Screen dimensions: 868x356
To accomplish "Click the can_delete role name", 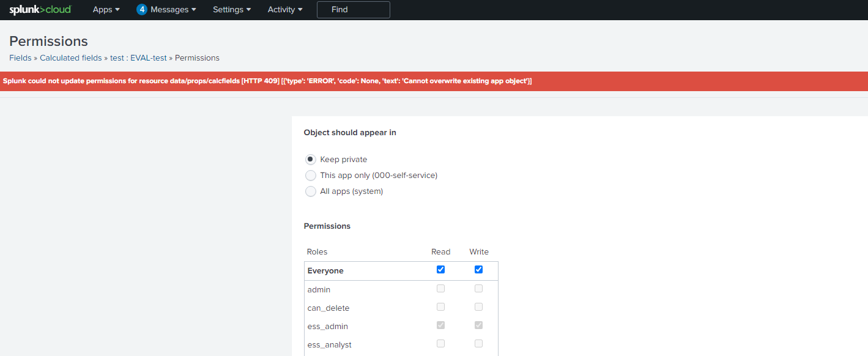I will point(328,308).
